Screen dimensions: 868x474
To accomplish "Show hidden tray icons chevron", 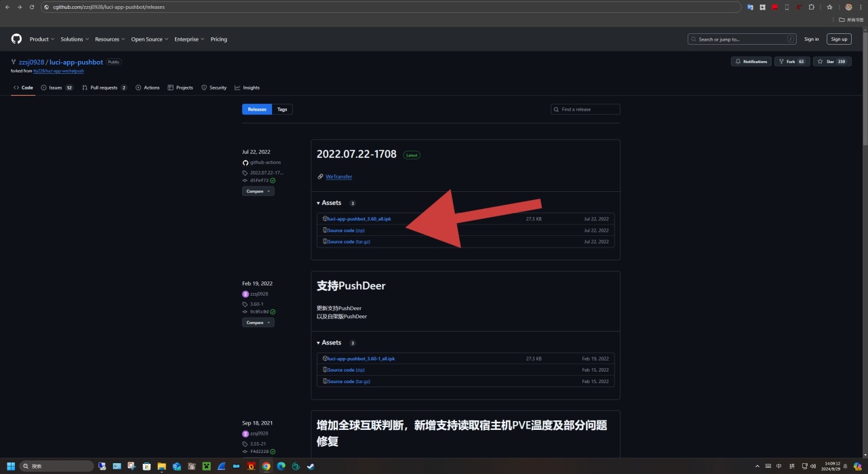I will [x=757, y=466].
